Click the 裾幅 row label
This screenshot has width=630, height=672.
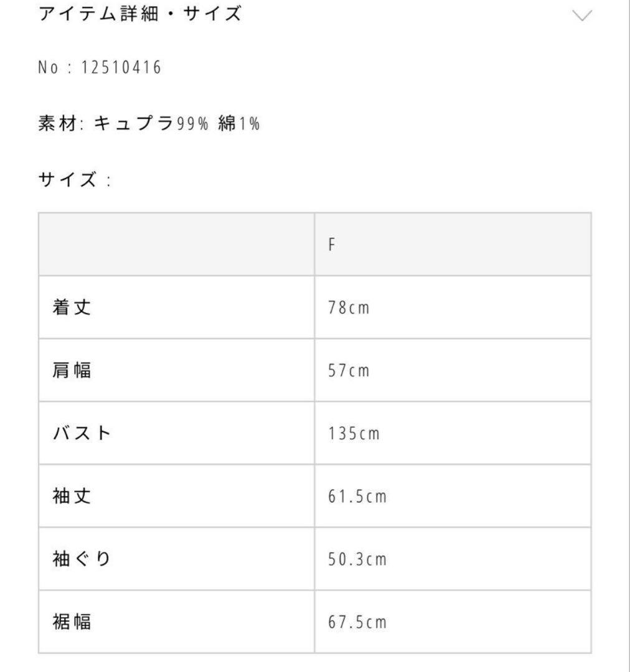tap(72, 622)
